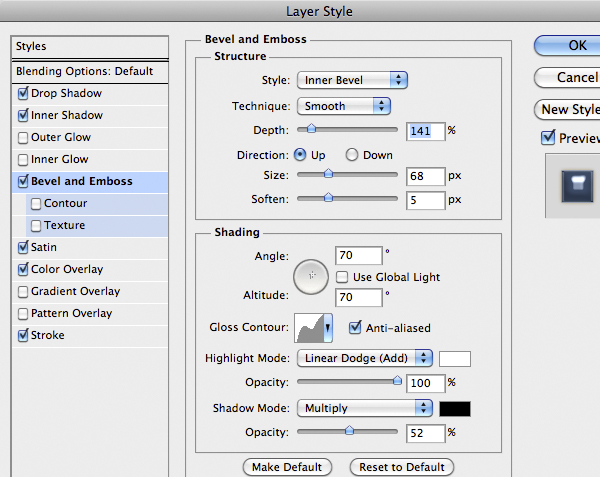This screenshot has height=477, width=600.
Task: Click the black shadow color swatch
Action: point(455,408)
